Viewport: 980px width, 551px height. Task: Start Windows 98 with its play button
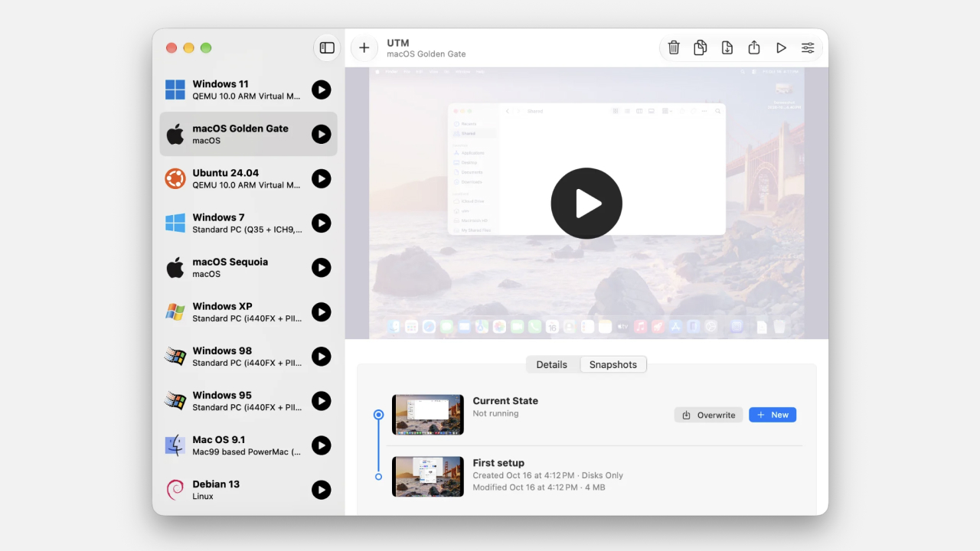pos(322,356)
